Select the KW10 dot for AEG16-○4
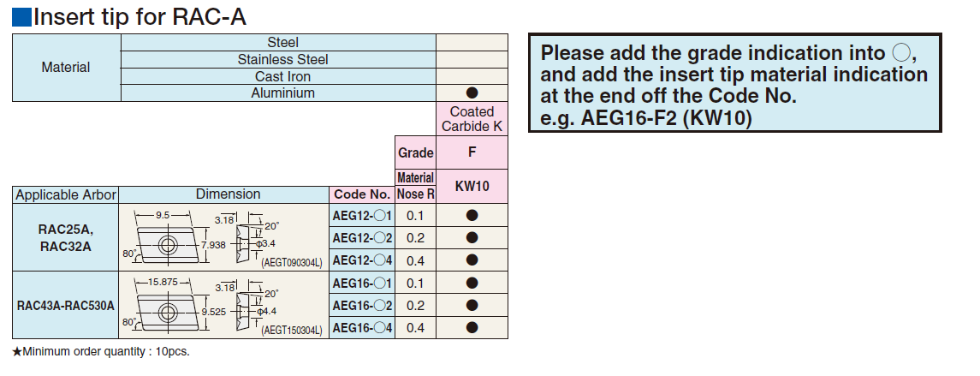 click(x=472, y=327)
